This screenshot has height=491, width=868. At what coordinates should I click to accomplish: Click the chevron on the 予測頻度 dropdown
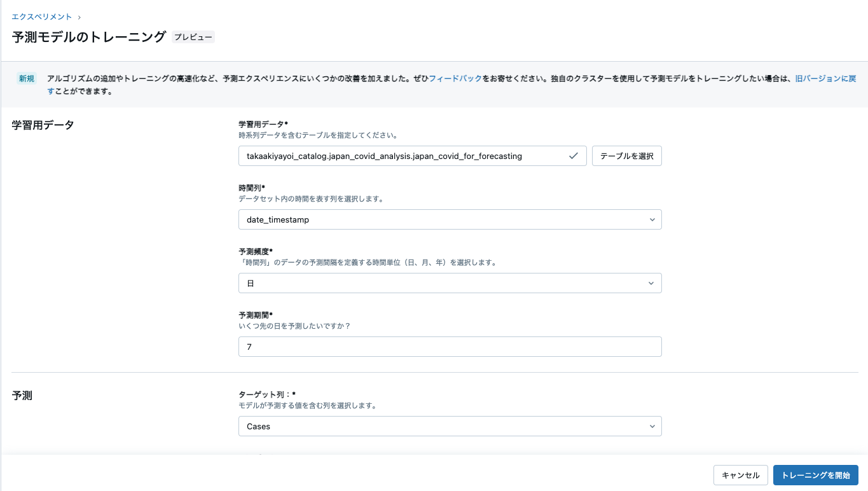click(652, 283)
